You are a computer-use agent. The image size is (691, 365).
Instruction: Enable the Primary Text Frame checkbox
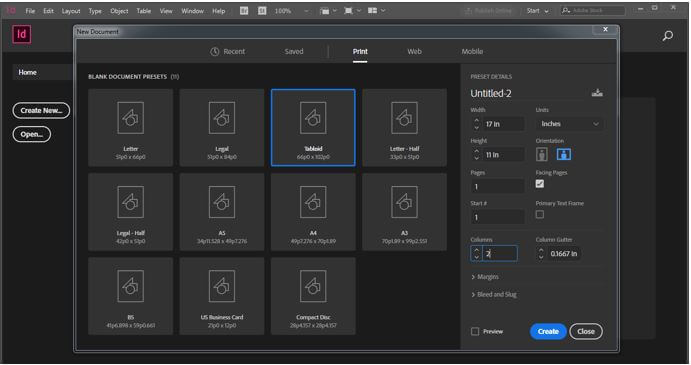point(540,215)
